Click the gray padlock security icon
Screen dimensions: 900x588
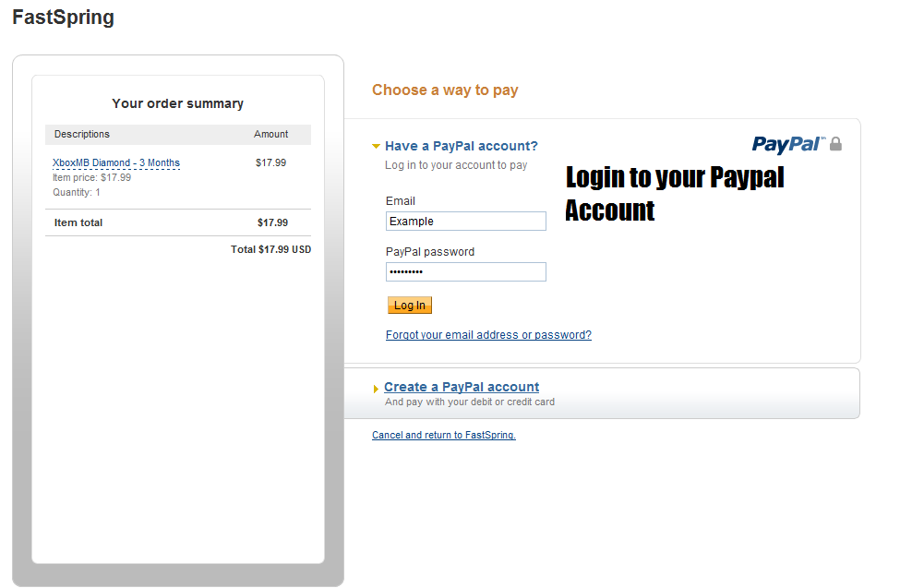coord(836,144)
